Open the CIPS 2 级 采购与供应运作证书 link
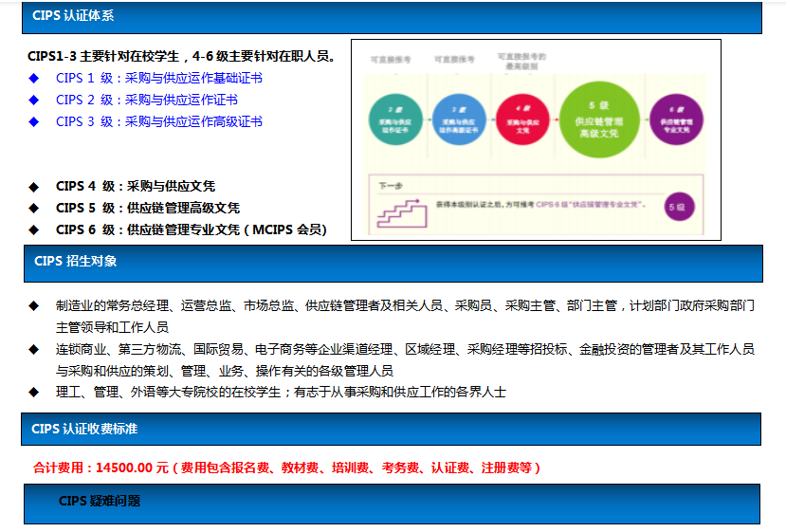This screenshot has width=786, height=532. pyautogui.click(x=146, y=100)
